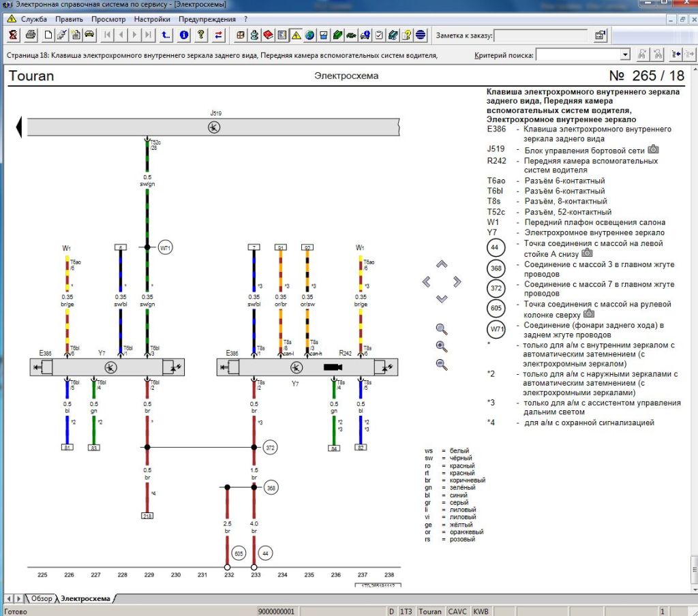Open the search criterion dropdown arrow

tap(626, 55)
